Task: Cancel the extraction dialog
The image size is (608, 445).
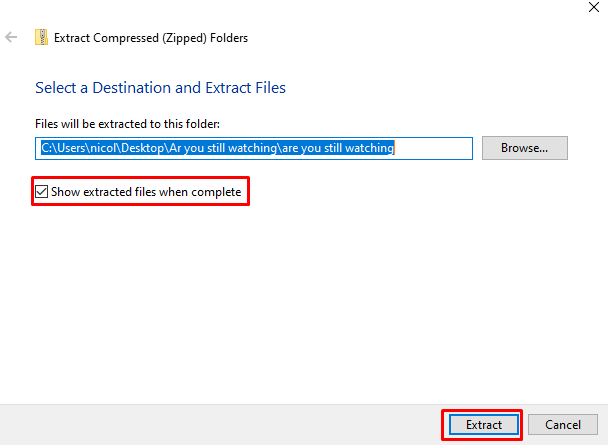Action: click(x=562, y=425)
